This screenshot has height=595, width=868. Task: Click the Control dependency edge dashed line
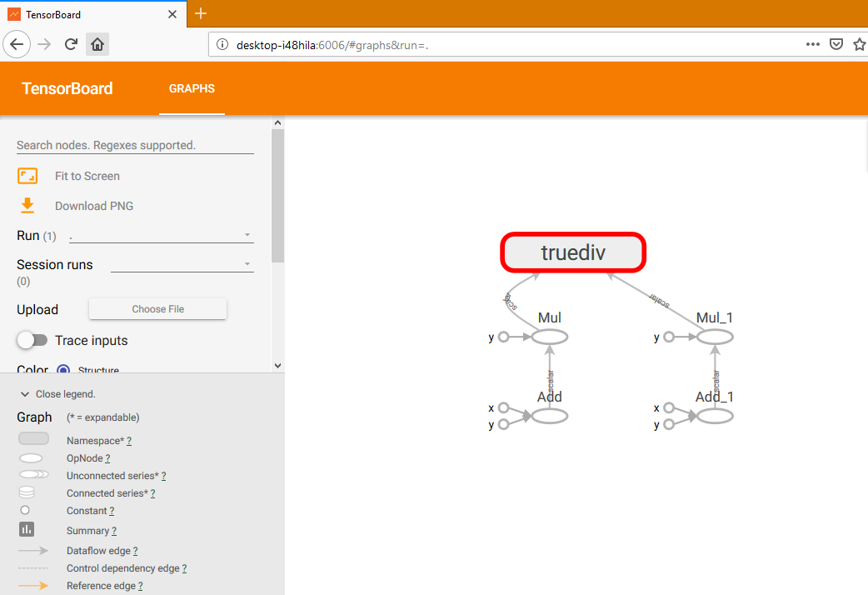[33, 568]
